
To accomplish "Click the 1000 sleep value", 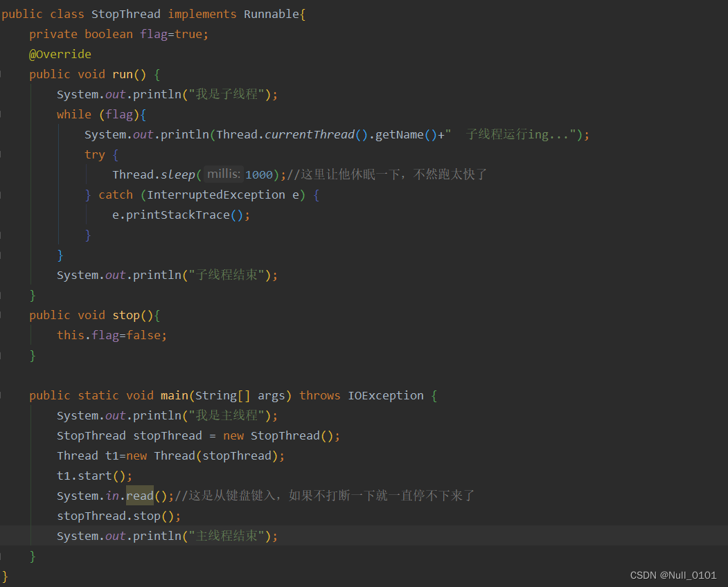I will tap(259, 174).
